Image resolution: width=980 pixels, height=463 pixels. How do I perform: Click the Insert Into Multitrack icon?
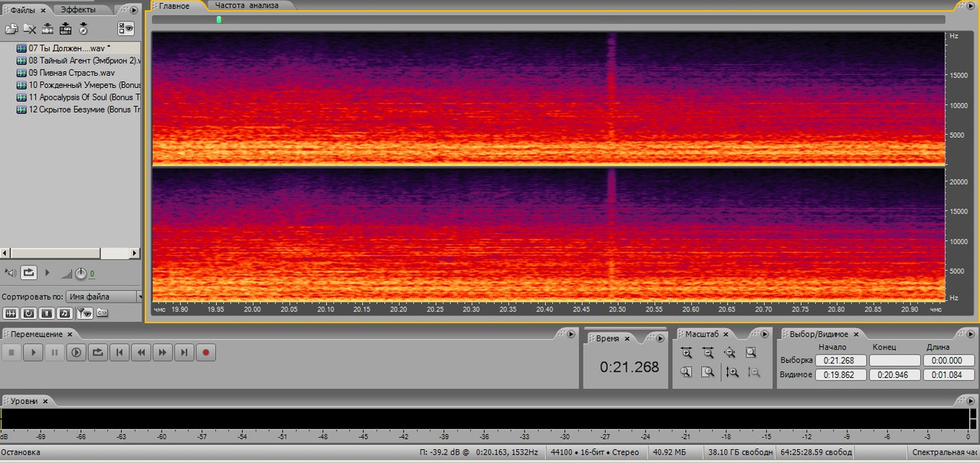coord(47,29)
